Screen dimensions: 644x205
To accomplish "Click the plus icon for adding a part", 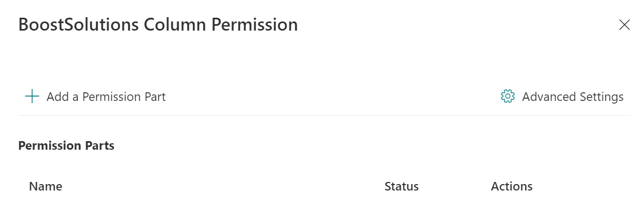I will coord(32,97).
